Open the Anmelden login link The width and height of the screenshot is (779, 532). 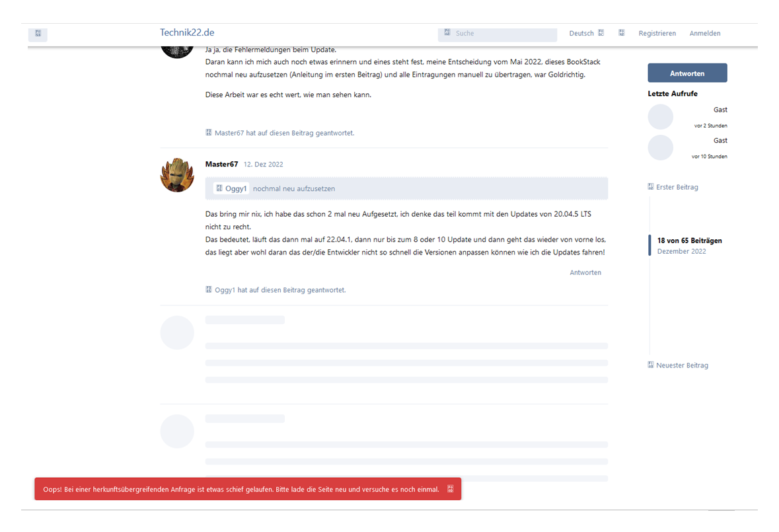tap(704, 33)
